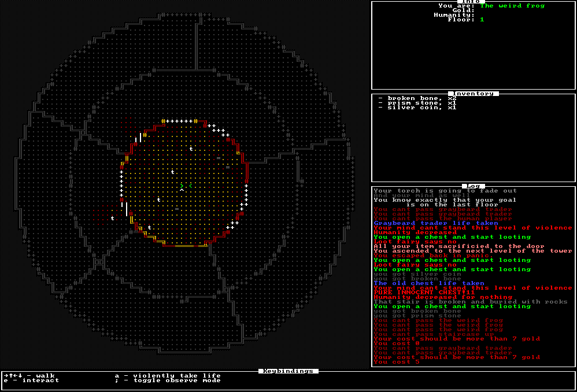Image resolution: width=577 pixels, height=392 pixels.
Task: Click the green > glyph in the lit room
Action: coord(182,186)
